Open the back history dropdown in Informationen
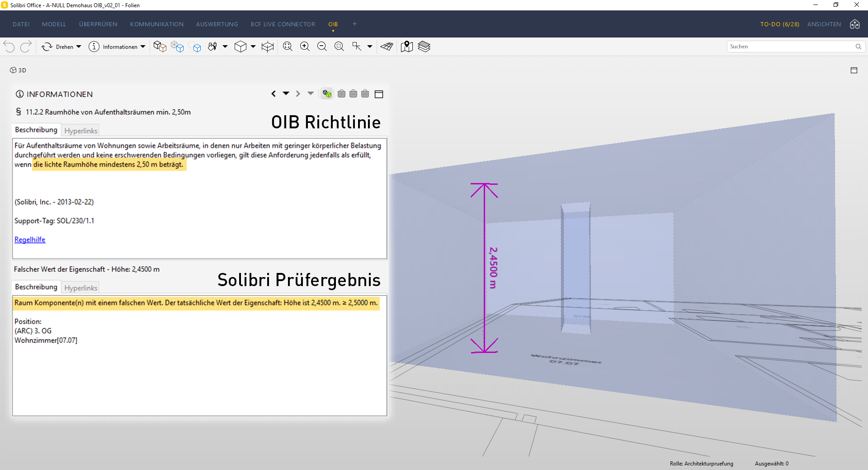 coord(286,94)
